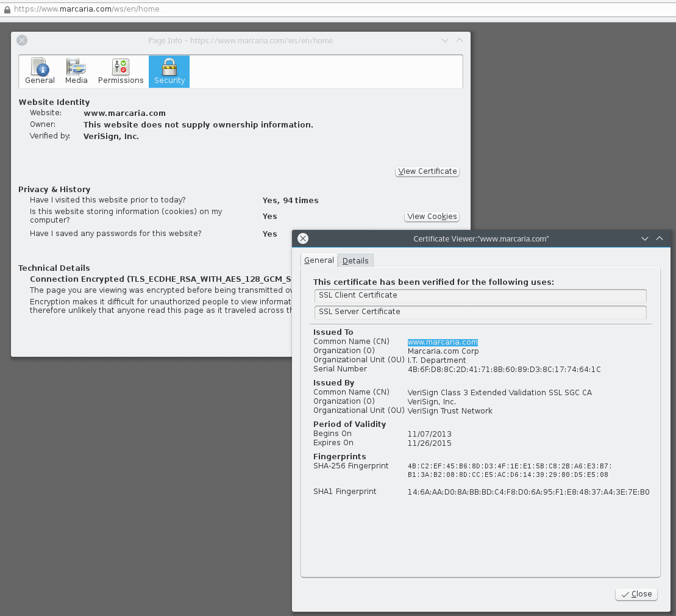Close the Page Info window via X icon
Viewport: 676px width, 616px height.
[x=22, y=40]
